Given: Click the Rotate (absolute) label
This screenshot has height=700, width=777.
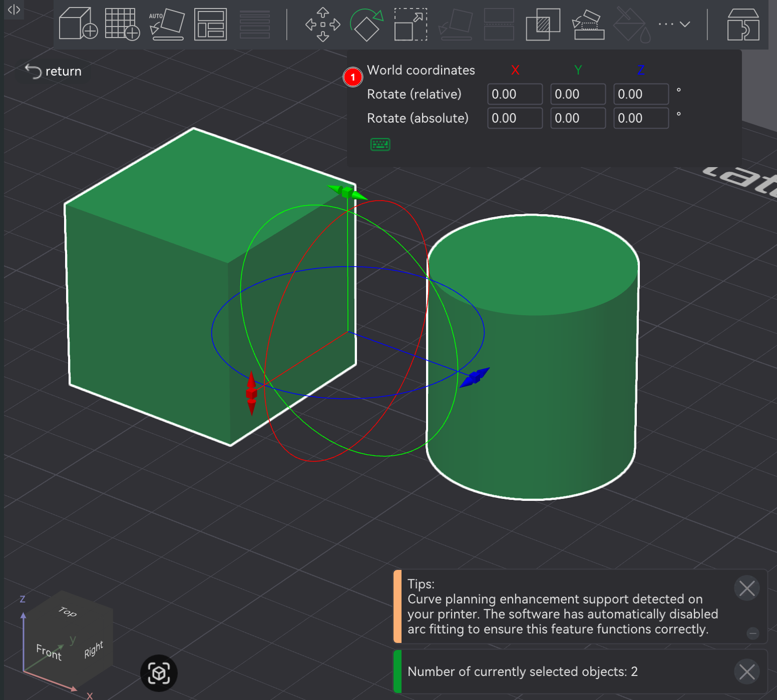Looking at the screenshot, I should pos(418,118).
